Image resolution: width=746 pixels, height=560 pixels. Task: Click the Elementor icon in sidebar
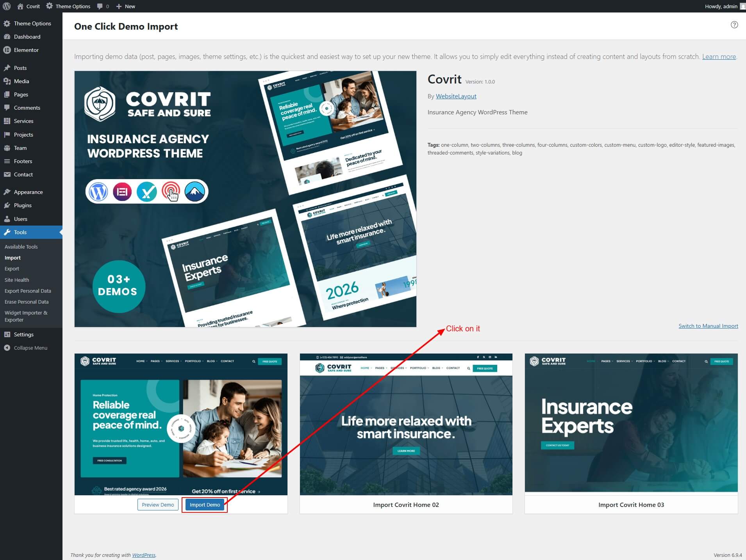(7, 50)
